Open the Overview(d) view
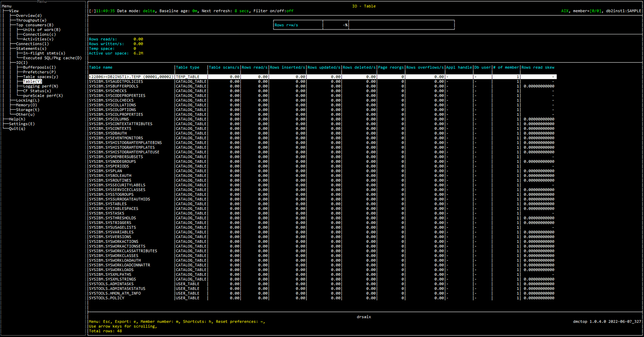The image size is (644, 337). (x=29, y=16)
